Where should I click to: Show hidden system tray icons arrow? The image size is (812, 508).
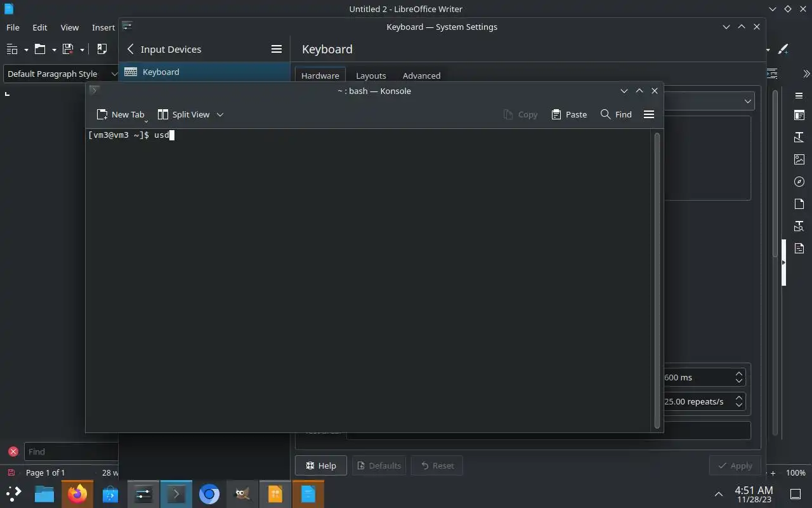pos(718,494)
